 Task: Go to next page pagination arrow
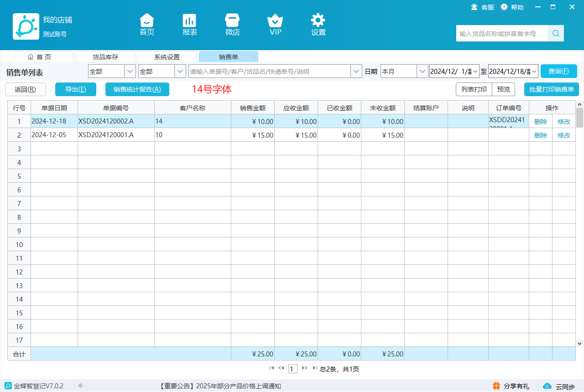pos(305,368)
